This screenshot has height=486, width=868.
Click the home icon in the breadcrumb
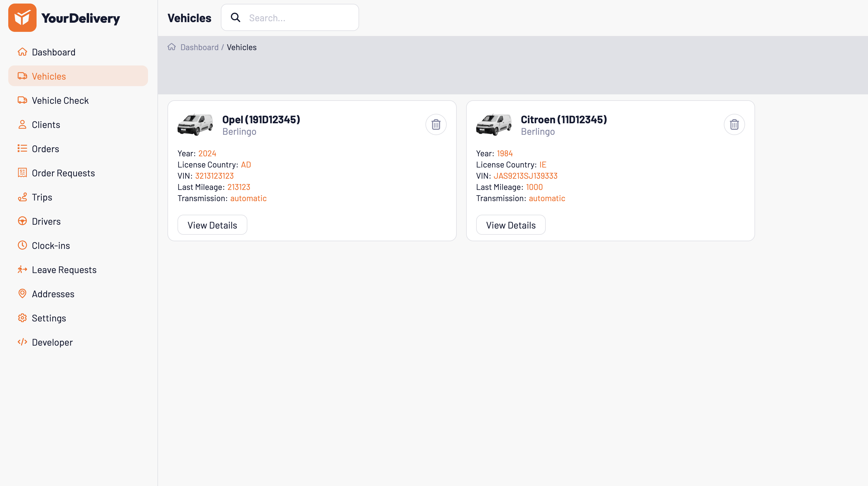(x=172, y=47)
